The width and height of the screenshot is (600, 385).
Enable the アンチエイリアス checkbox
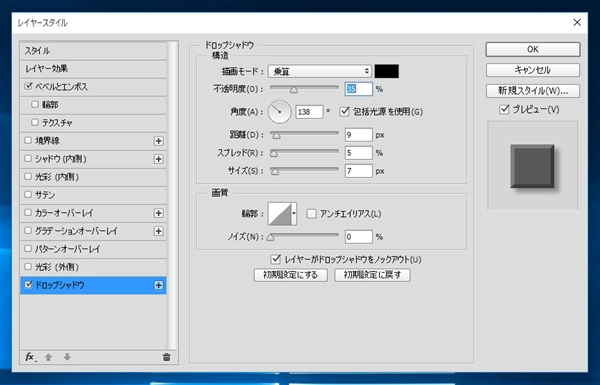(x=311, y=214)
